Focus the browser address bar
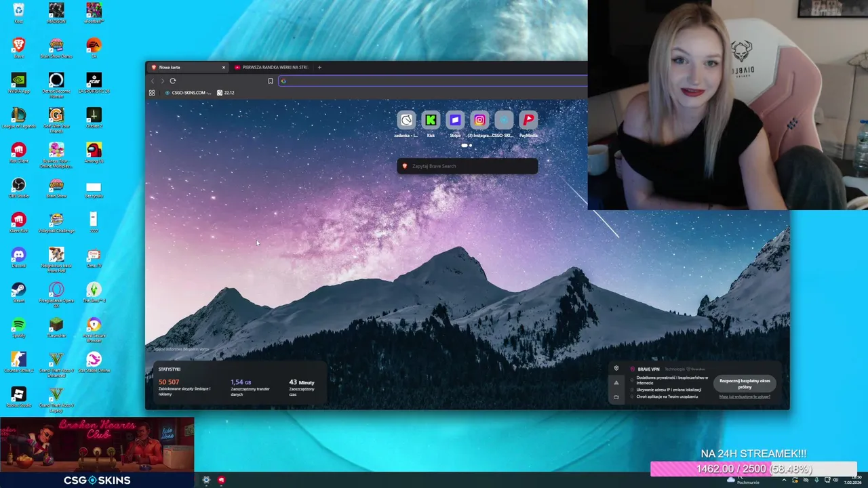 click(x=433, y=81)
